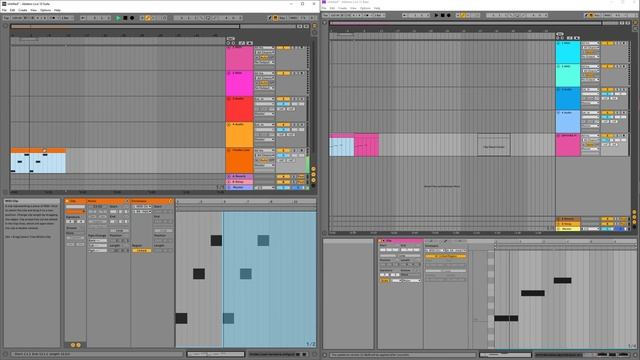Unfold toggle for 2 MIDI, left window
This screenshot has height=360, width=640.
tap(229, 73)
